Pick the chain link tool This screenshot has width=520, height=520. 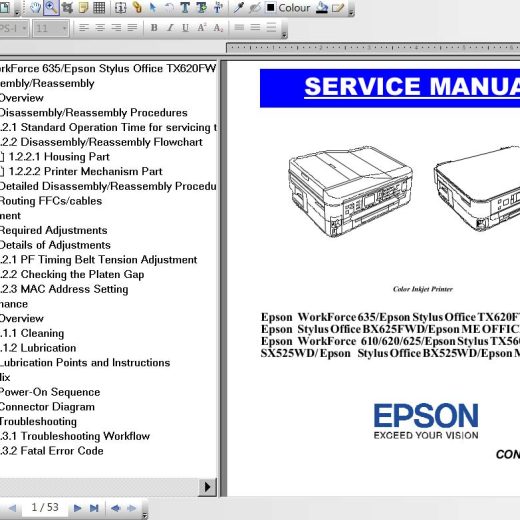pos(137,8)
